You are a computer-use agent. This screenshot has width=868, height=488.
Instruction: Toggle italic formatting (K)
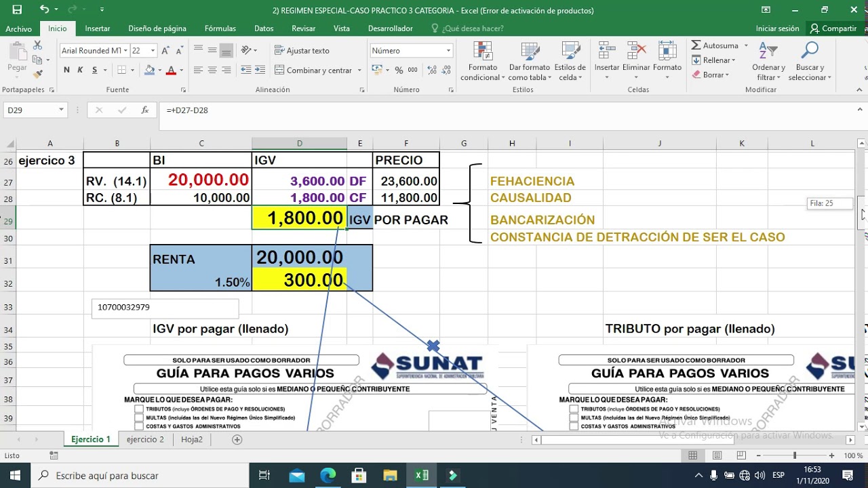[x=80, y=70]
